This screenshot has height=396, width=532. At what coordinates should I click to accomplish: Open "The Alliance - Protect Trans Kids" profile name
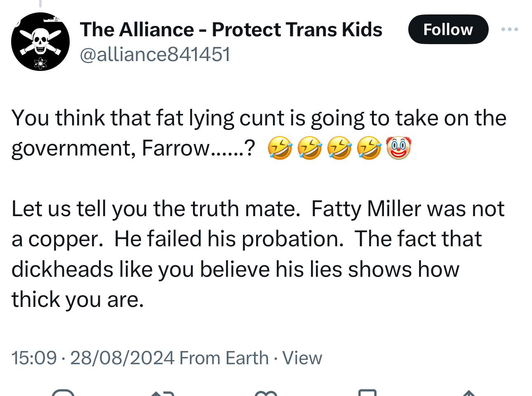[231, 30]
